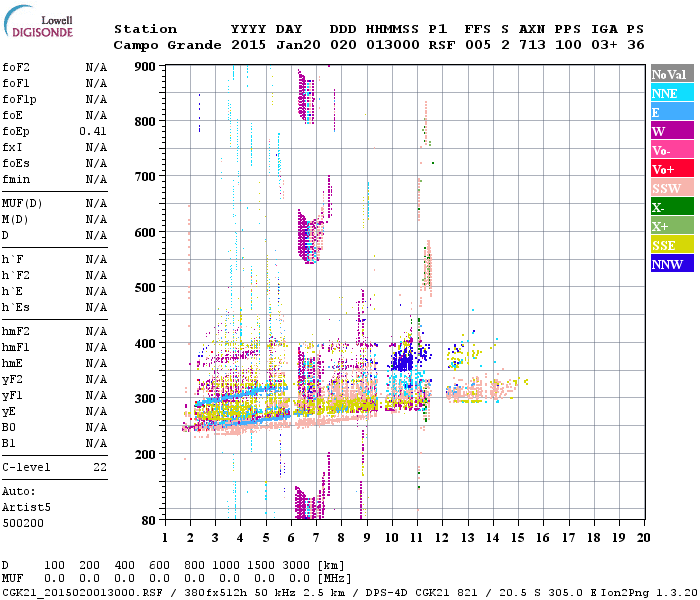Click the C-level value 22
Screen dimensions: 700x600
(x=100, y=467)
